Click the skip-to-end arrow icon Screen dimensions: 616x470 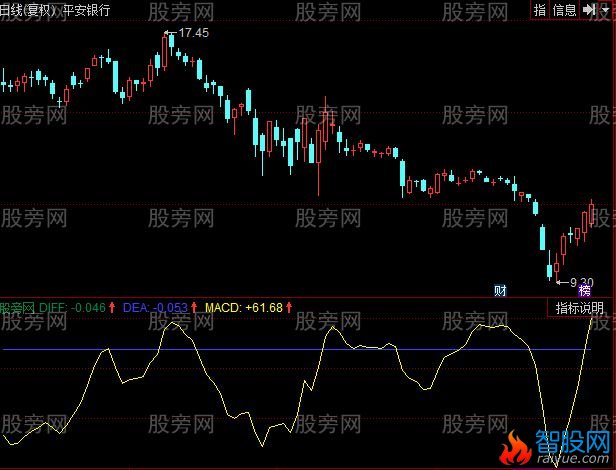point(589,9)
